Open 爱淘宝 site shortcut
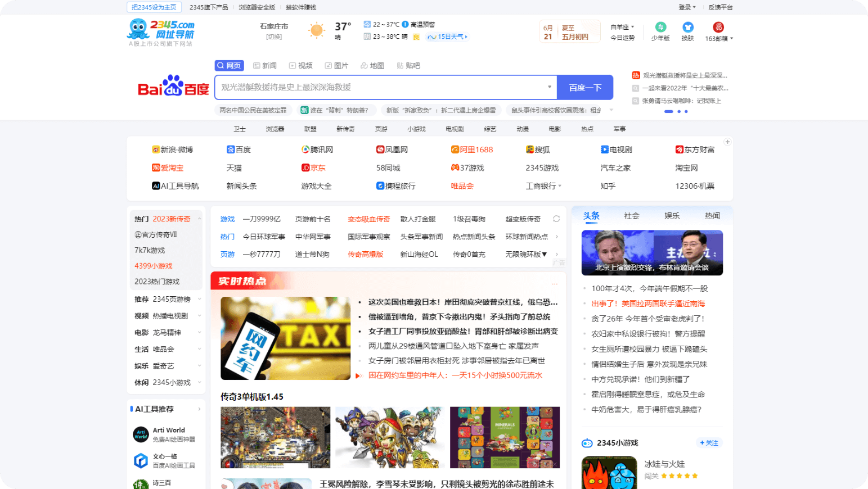Image resolution: width=868 pixels, height=489 pixels. pos(168,167)
